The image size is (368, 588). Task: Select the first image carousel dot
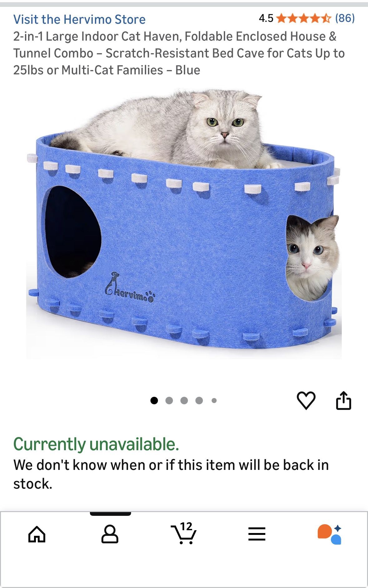pyautogui.click(x=154, y=401)
